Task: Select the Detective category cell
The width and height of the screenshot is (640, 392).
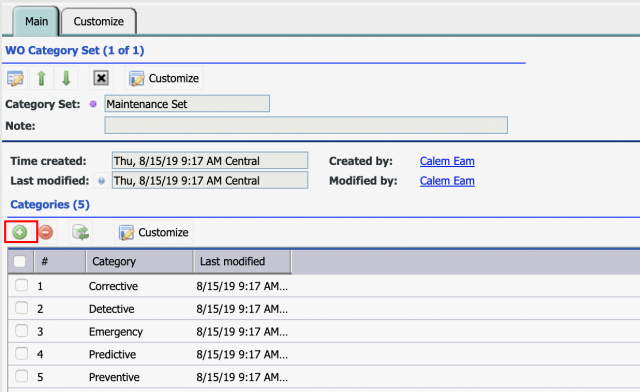Action: (111, 309)
